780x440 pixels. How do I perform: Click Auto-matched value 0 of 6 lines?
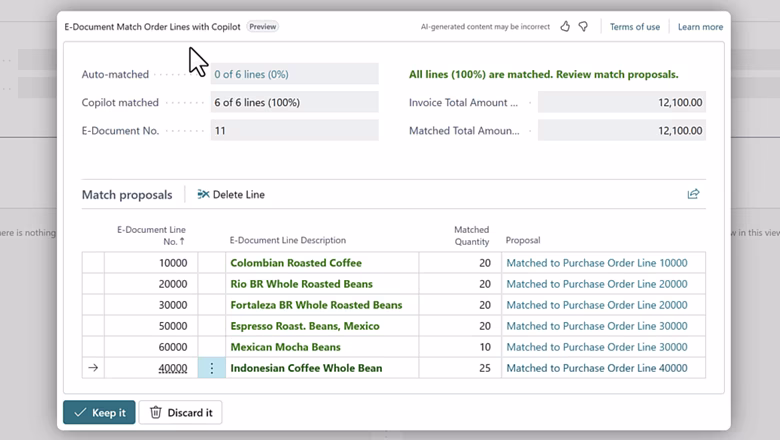click(251, 74)
